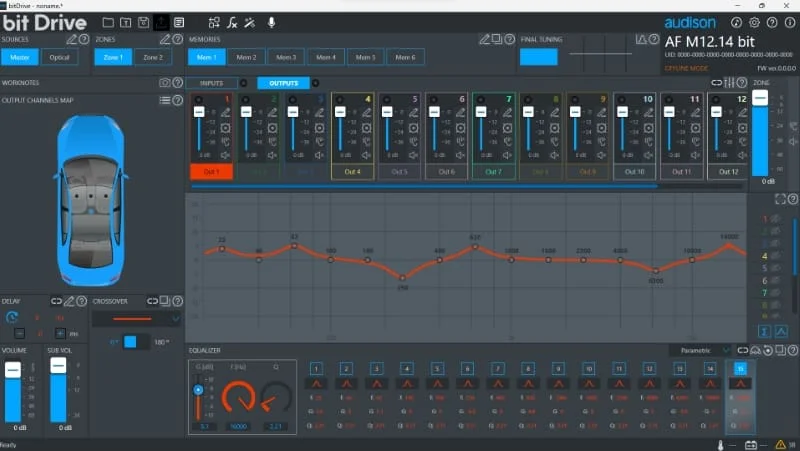Click the delay minus button

[x=19, y=334]
